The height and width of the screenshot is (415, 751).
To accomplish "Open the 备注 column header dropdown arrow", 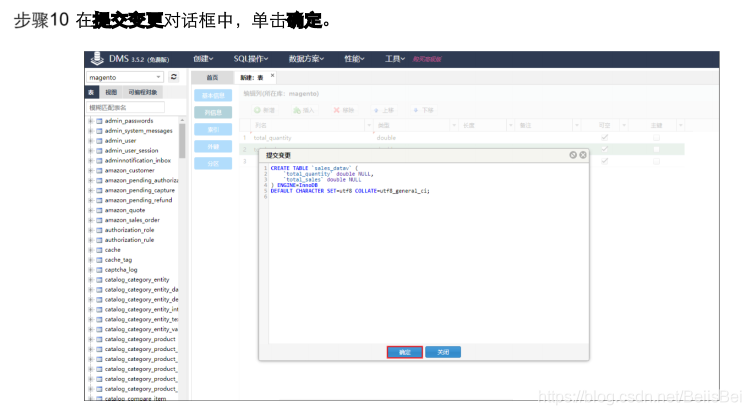I will 577,125.
